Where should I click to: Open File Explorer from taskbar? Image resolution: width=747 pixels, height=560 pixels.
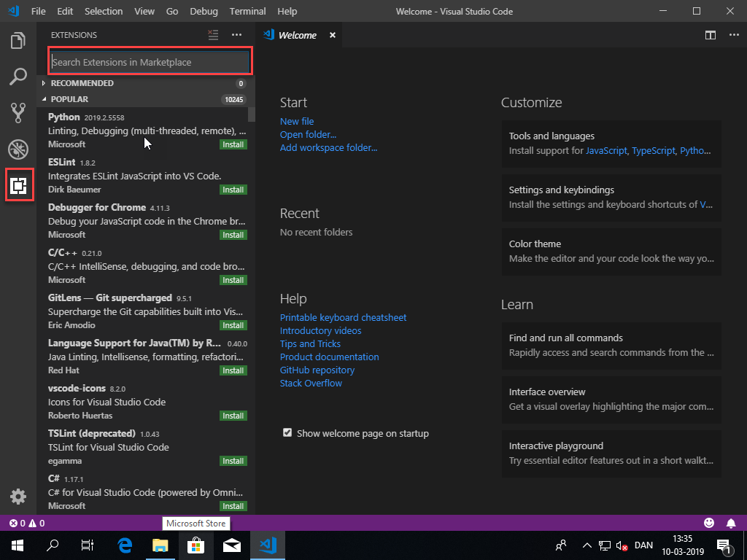pos(160,545)
